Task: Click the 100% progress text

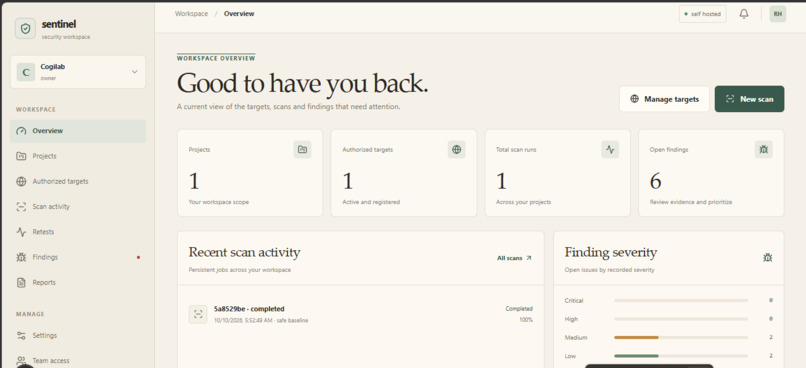Action: tap(526, 320)
